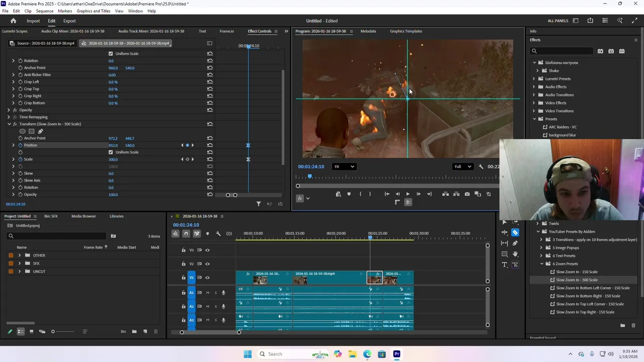This screenshot has height=362, width=644.
Task: Open the Fit zoom level dropdown
Action: point(345,166)
